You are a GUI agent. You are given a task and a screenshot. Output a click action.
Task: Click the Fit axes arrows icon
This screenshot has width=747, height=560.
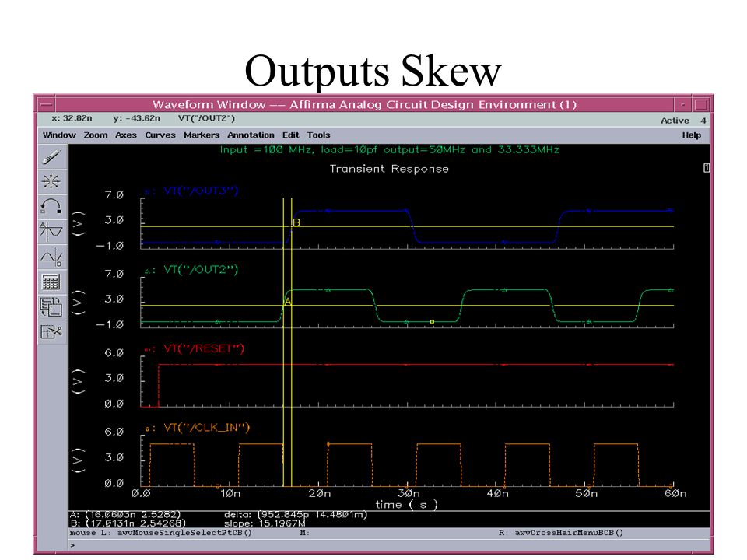click(51, 181)
